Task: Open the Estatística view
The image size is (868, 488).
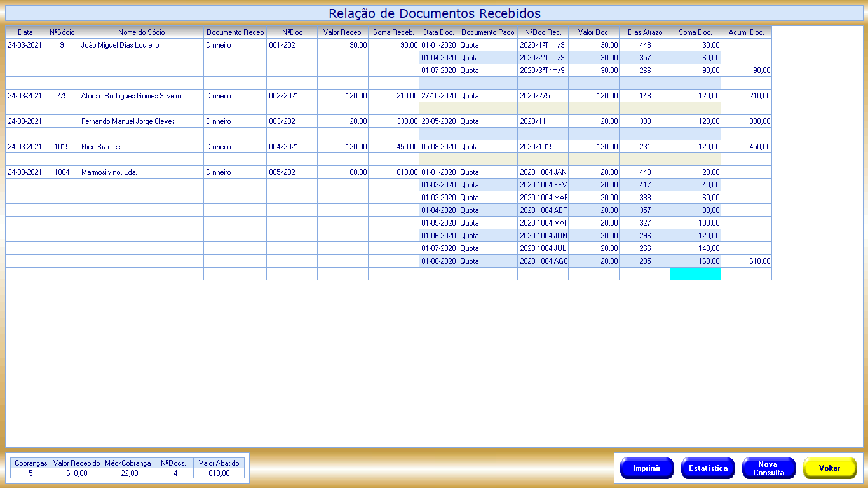Action: [708, 468]
